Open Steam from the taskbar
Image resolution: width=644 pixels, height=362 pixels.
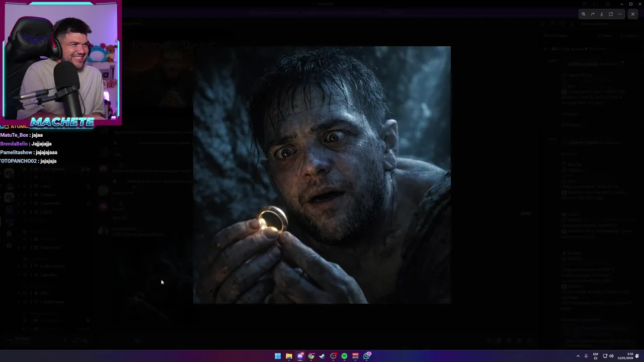tap(322, 356)
